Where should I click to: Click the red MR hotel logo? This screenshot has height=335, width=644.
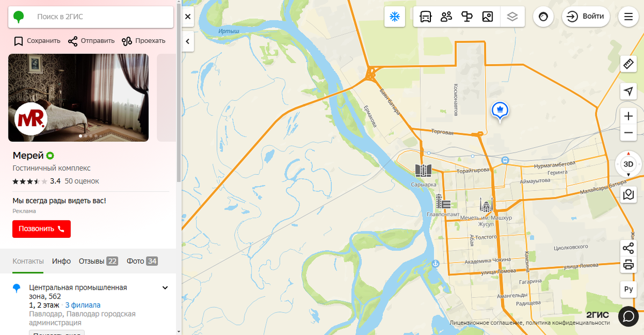point(31,120)
